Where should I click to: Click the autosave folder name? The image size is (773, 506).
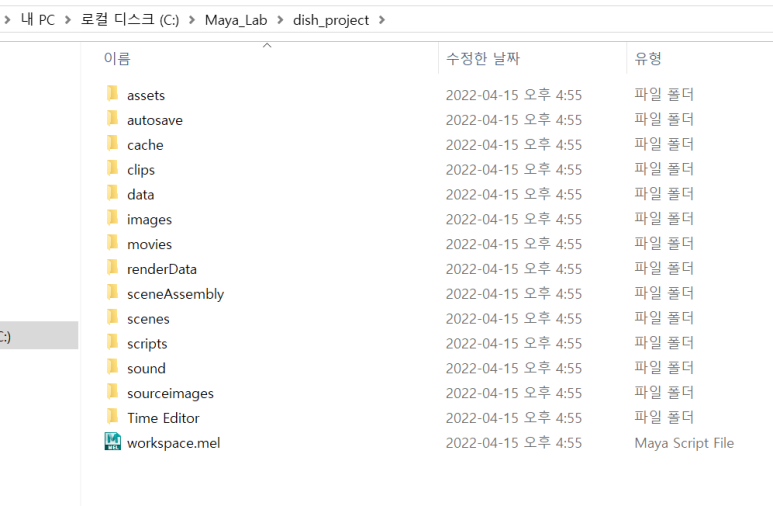(155, 120)
